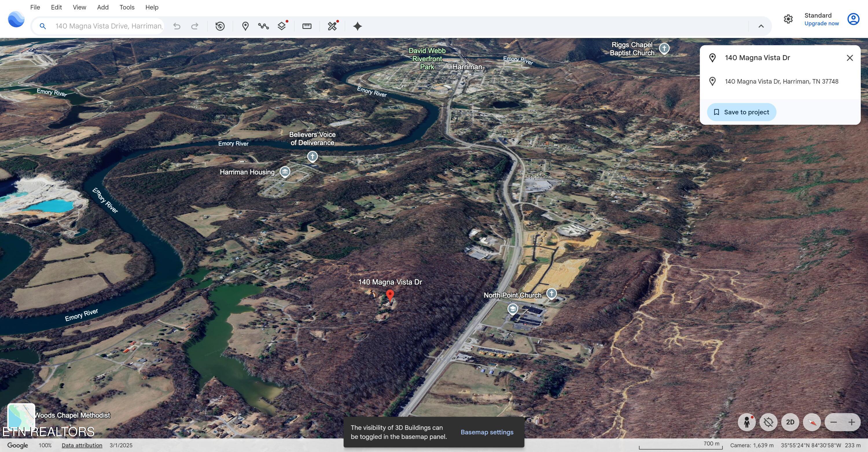Open the File menu
Image resolution: width=868 pixels, height=452 pixels.
35,7
